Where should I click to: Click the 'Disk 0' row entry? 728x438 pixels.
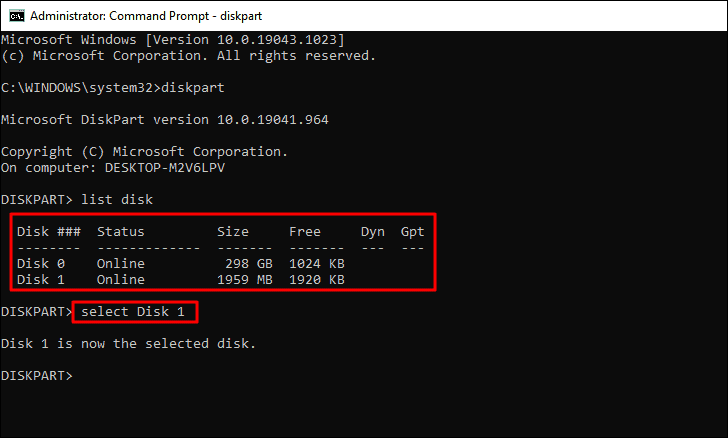[41, 264]
